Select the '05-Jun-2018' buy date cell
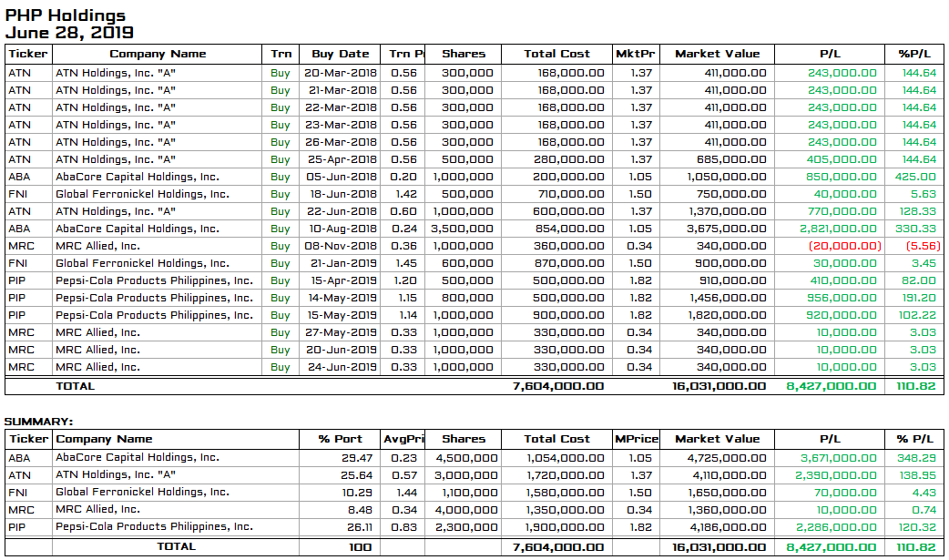 pyautogui.click(x=342, y=177)
